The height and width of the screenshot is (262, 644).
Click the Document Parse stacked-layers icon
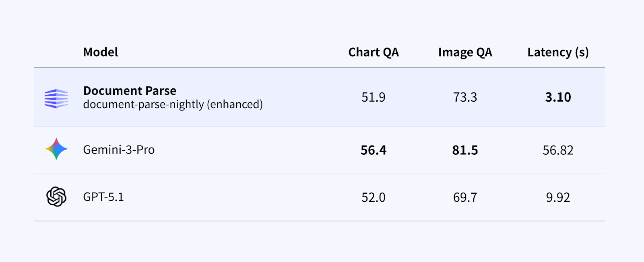pos(56,98)
